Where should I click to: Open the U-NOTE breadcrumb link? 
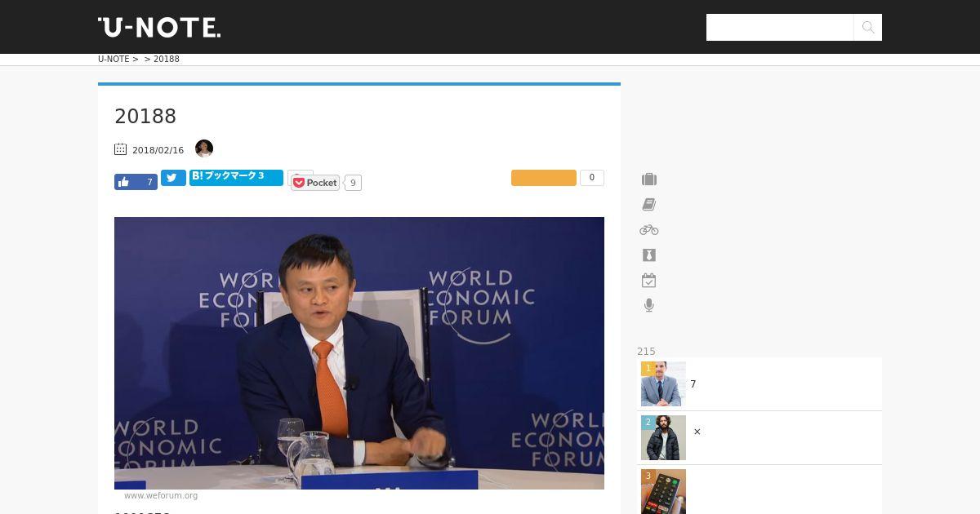click(114, 59)
